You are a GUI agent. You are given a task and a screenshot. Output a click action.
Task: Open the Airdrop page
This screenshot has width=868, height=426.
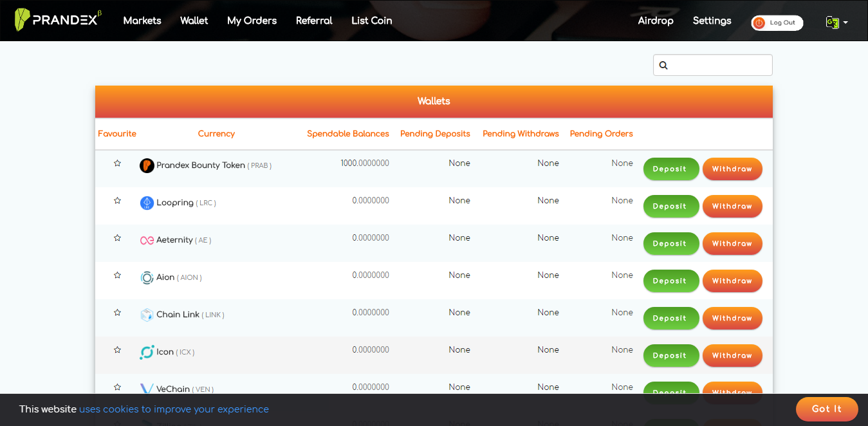pyautogui.click(x=656, y=21)
